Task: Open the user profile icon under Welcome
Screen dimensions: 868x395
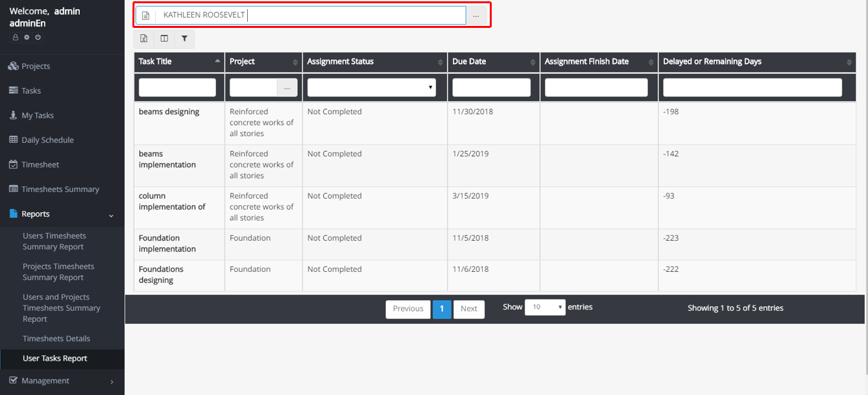Action: (x=16, y=38)
